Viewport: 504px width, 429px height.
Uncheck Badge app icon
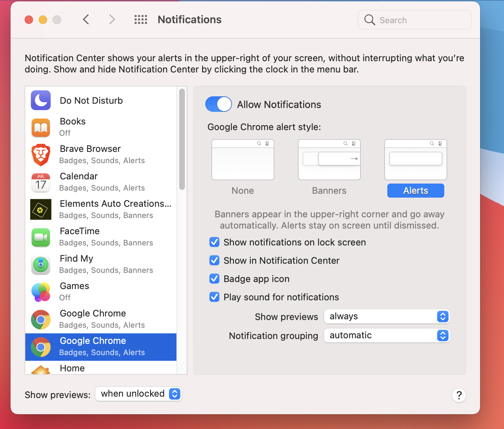click(x=214, y=279)
